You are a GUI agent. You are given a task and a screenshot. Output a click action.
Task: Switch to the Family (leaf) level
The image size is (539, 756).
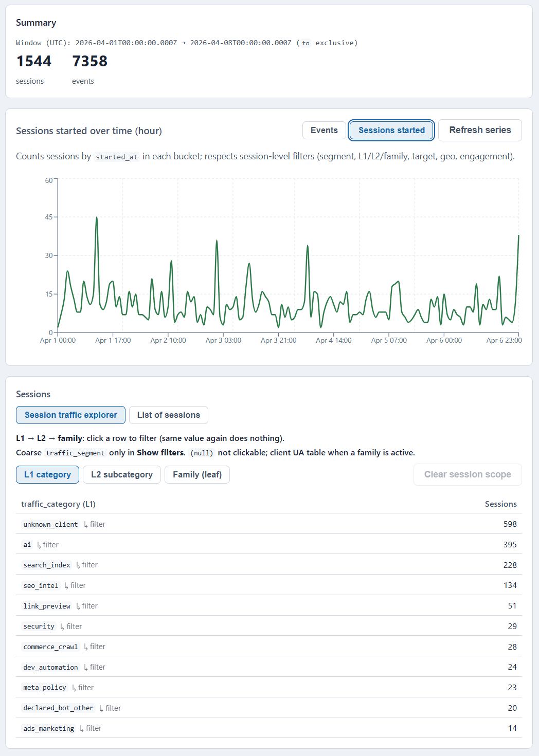click(197, 474)
